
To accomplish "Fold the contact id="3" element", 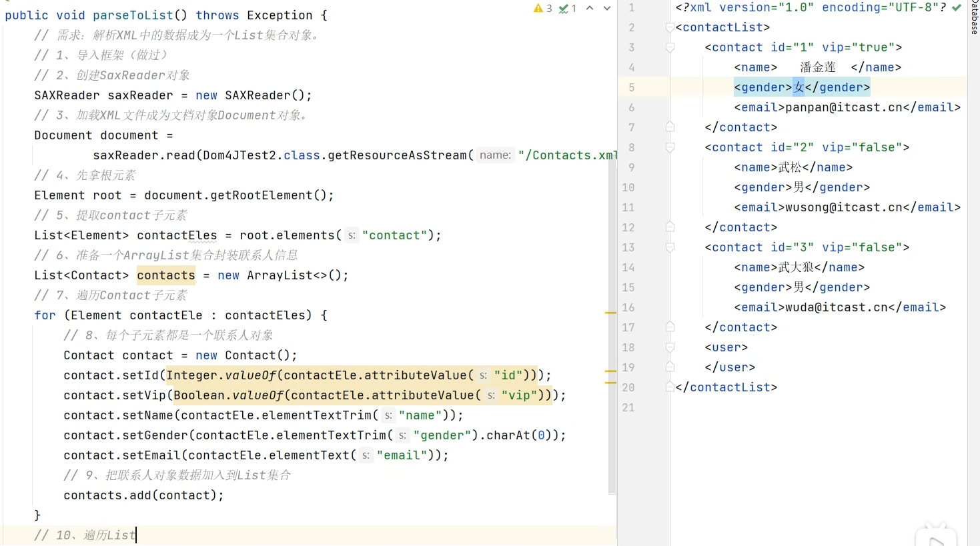I will coord(670,247).
